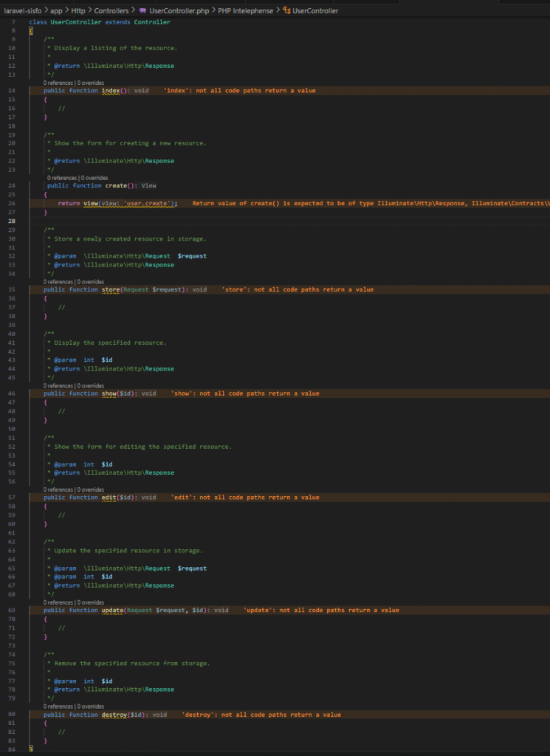Viewport: 550px width, 756px height.
Task: Click the underlined index function name
Action: pyautogui.click(x=111, y=91)
